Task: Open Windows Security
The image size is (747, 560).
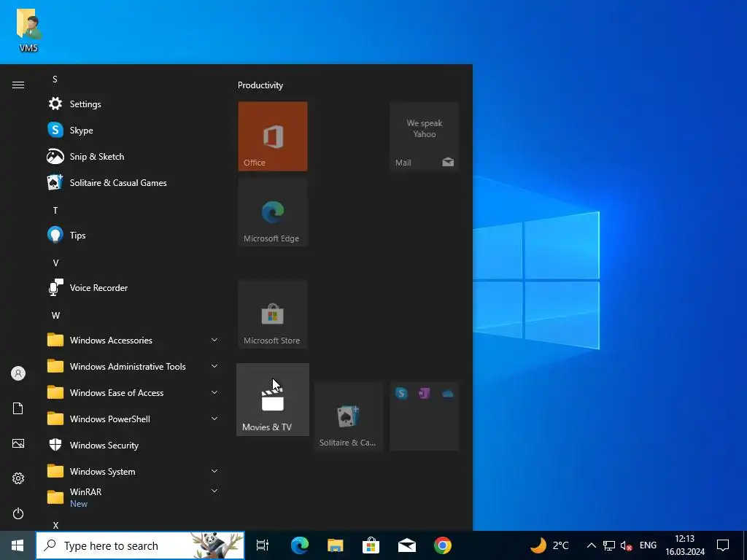Action: click(133, 445)
